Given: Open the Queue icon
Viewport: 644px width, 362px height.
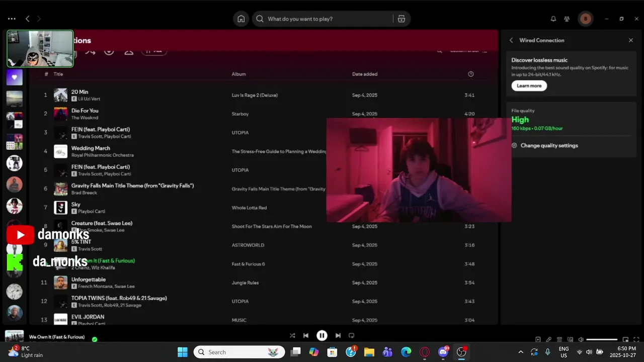Looking at the screenshot, I should [559, 339].
